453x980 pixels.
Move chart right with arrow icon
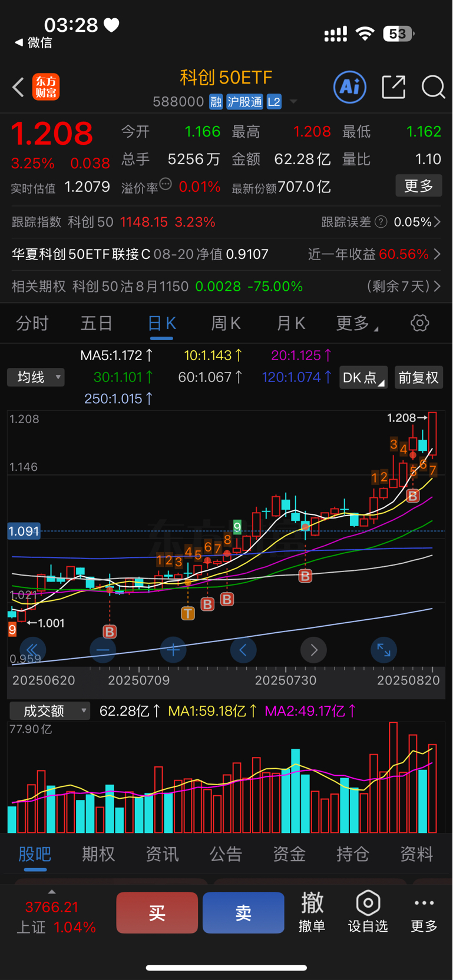pyautogui.click(x=313, y=650)
